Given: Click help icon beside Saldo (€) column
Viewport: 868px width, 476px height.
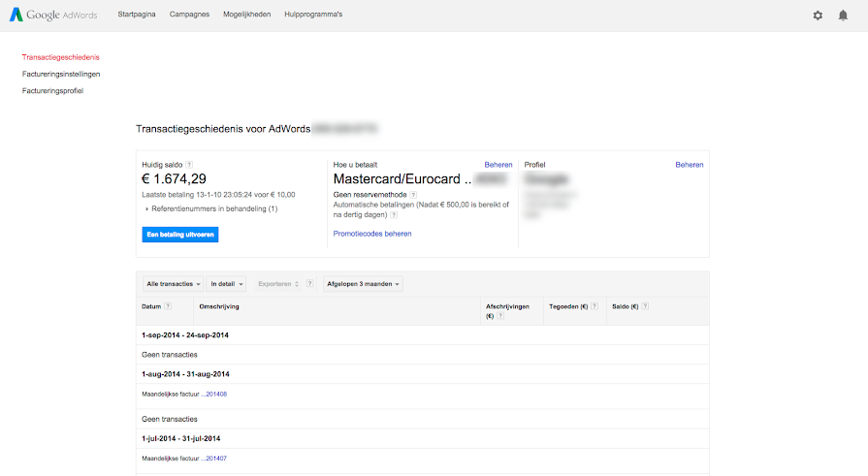Looking at the screenshot, I should (x=645, y=306).
